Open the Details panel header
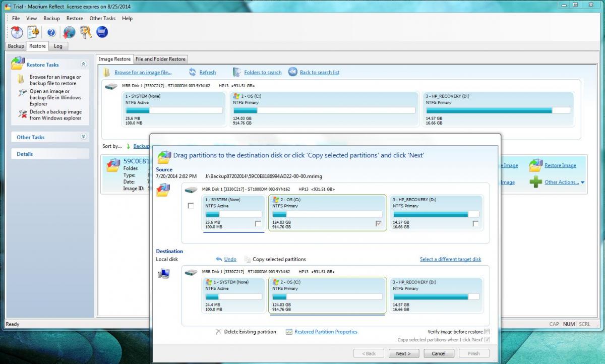This screenshot has height=364, width=605. pyautogui.click(x=50, y=154)
